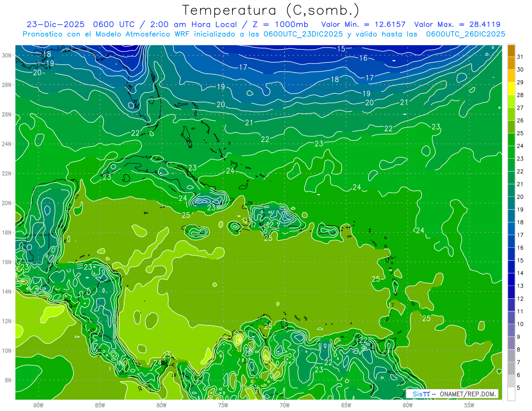The image size is (532, 411).
Task: Click the color bar label 8
Action: [519, 349]
